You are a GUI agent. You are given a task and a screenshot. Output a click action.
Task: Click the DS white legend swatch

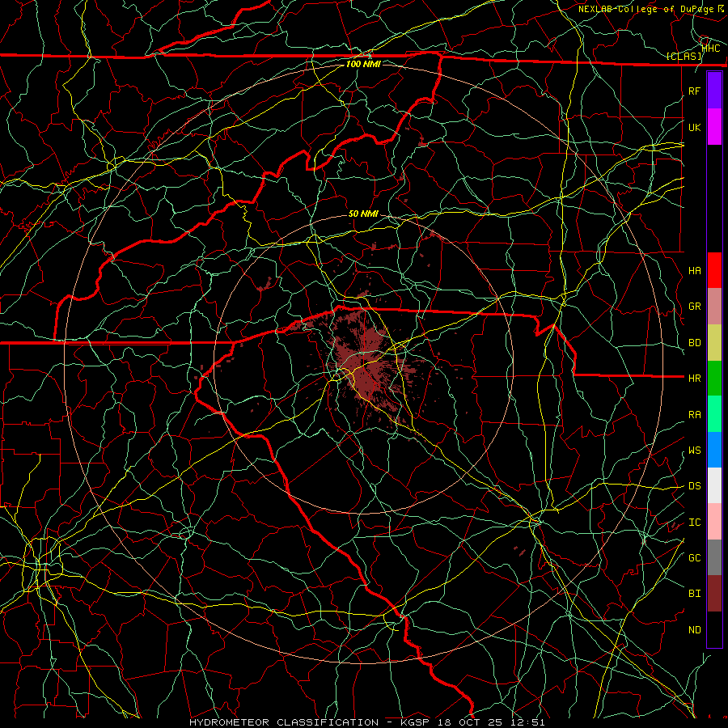pyautogui.click(x=714, y=485)
